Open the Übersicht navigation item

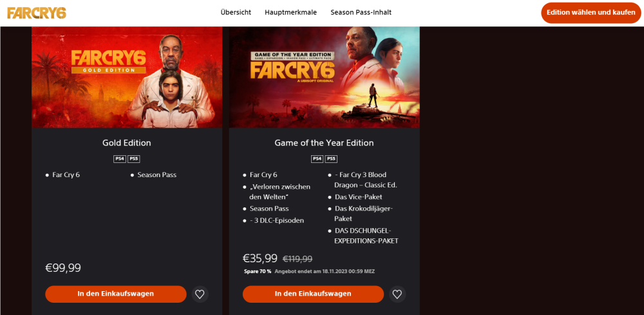pyautogui.click(x=236, y=13)
